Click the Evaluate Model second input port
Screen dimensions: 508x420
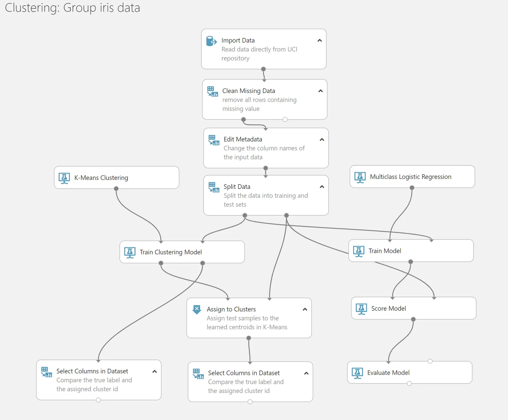click(430, 361)
